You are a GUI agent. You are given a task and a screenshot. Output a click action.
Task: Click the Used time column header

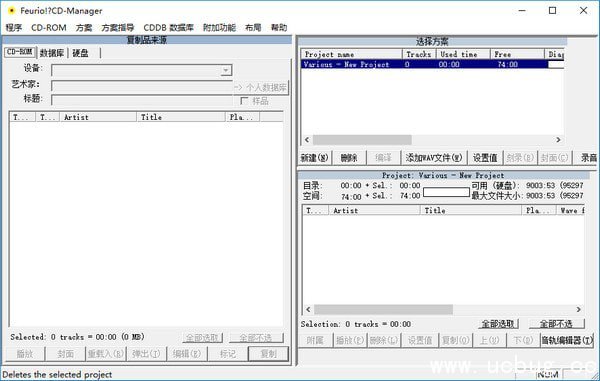(463, 54)
